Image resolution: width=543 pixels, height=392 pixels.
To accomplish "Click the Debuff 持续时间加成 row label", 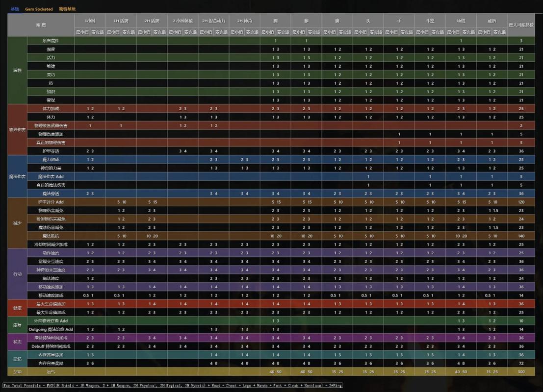I will click(x=51, y=346).
